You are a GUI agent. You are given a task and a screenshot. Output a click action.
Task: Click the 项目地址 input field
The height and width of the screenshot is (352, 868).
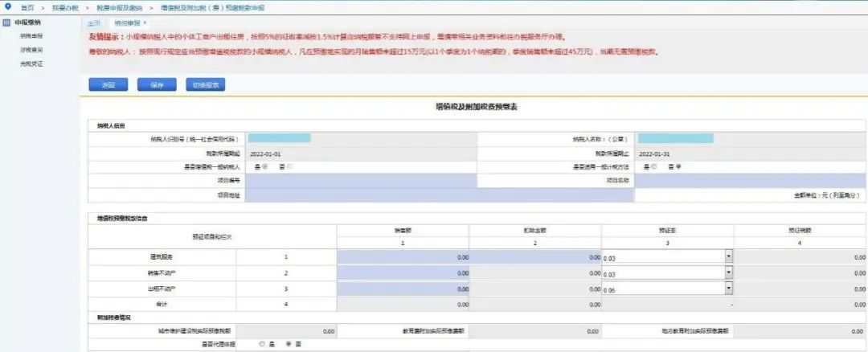coord(440,195)
